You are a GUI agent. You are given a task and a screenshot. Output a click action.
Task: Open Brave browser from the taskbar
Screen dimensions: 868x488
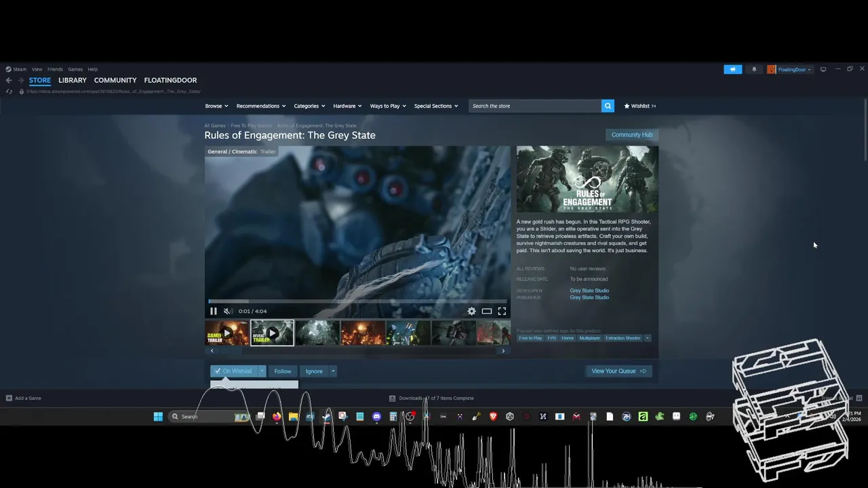click(x=493, y=416)
